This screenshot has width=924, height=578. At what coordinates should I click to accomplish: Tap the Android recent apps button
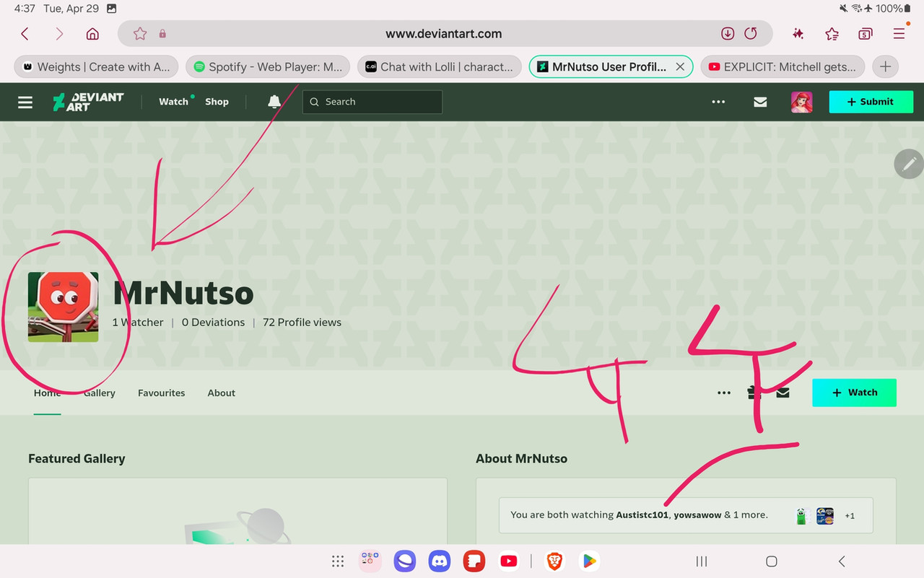click(x=701, y=561)
